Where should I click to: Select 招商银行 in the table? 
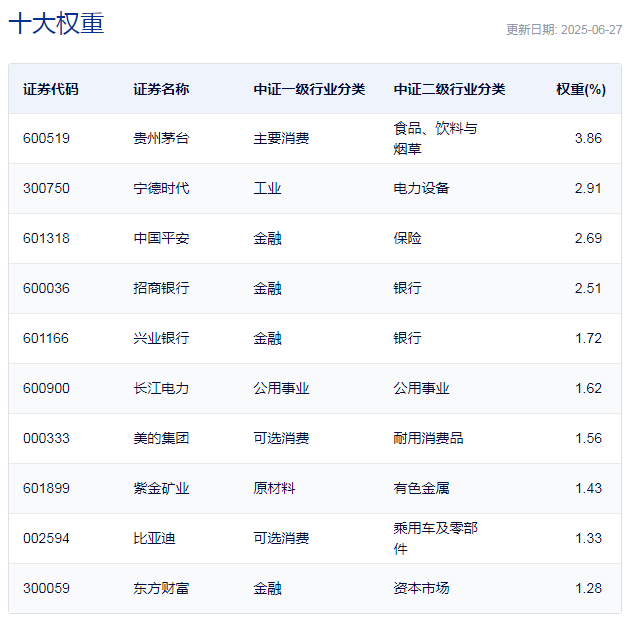click(161, 288)
